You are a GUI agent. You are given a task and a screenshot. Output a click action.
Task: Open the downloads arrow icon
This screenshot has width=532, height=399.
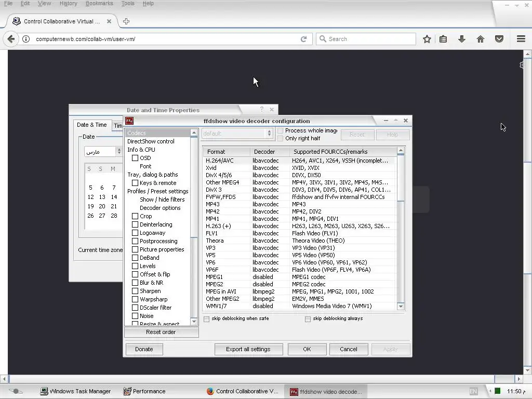[462, 39]
